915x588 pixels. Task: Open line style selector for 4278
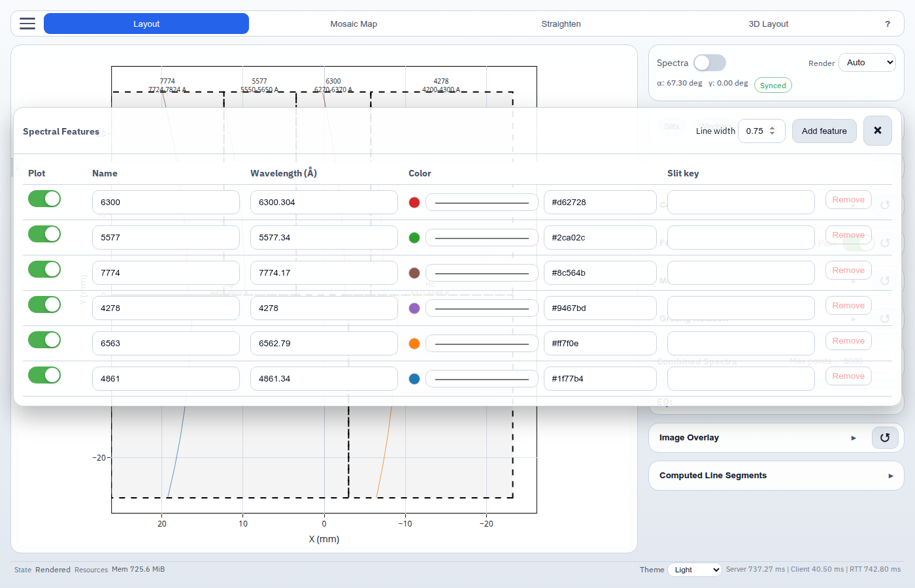(x=482, y=308)
